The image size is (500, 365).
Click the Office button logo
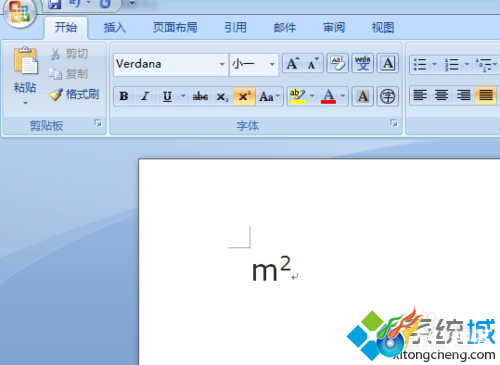[x=19, y=12]
